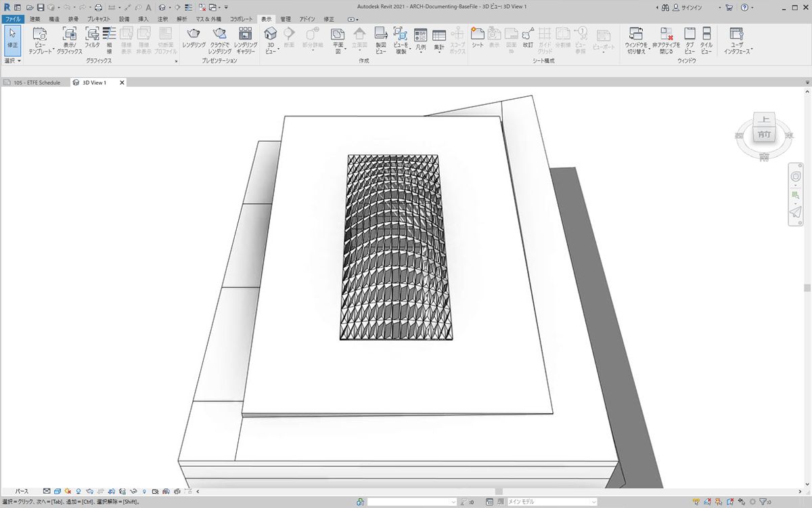
Task: Open the shopping cart (Autodesk App Store) icon
Action: click(729, 7)
